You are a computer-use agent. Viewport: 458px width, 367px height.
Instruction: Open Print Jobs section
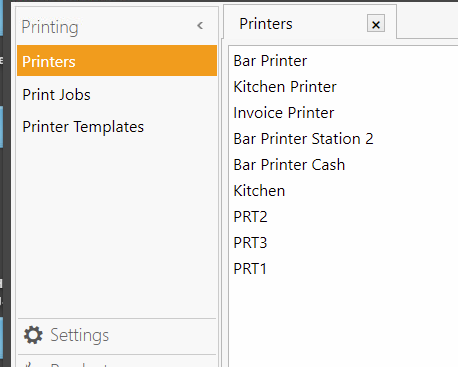56,95
